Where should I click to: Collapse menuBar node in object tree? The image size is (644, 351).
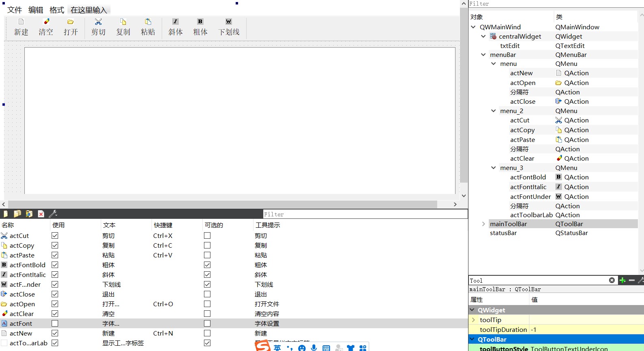(483, 55)
